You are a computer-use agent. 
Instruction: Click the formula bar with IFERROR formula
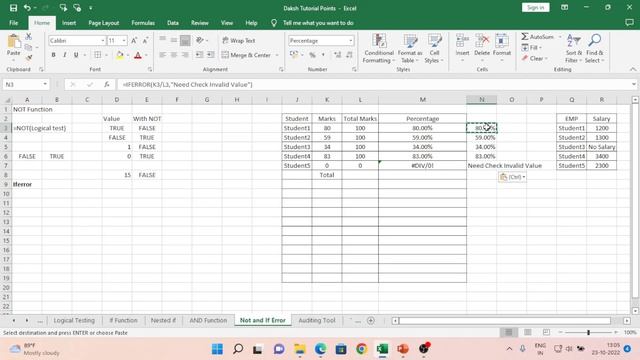(373, 84)
